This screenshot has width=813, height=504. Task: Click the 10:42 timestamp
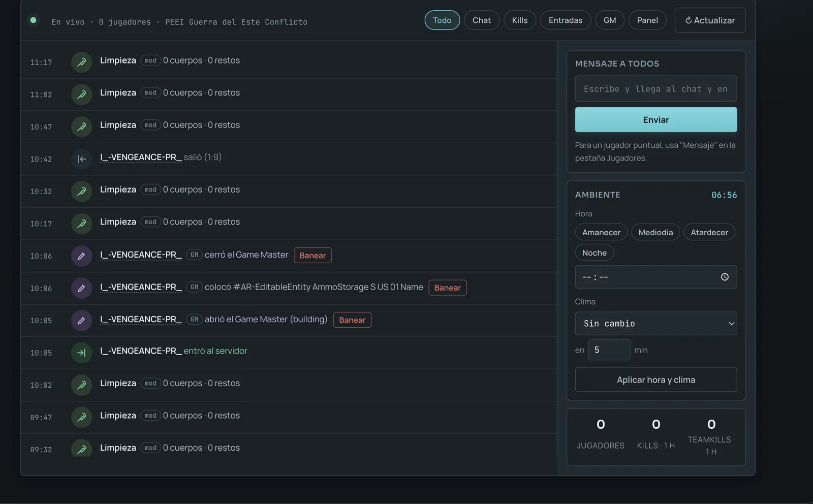pyautogui.click(x=41, y=159)
